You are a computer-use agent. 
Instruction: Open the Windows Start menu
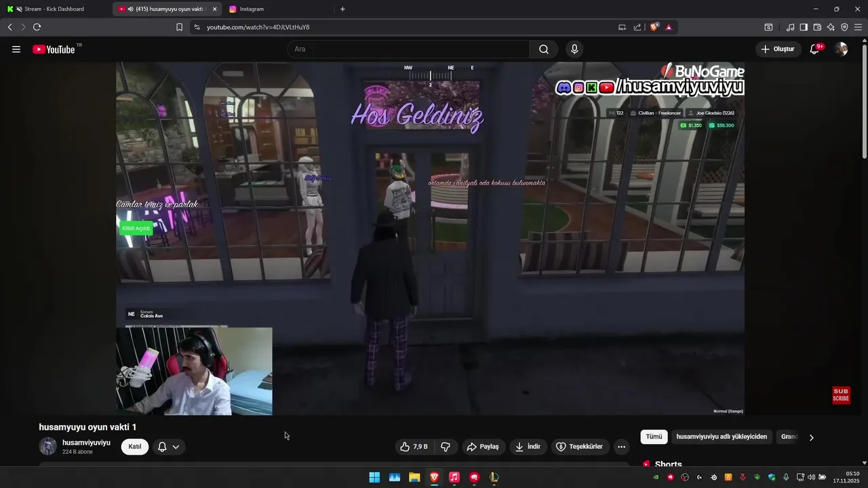point(374,477)
